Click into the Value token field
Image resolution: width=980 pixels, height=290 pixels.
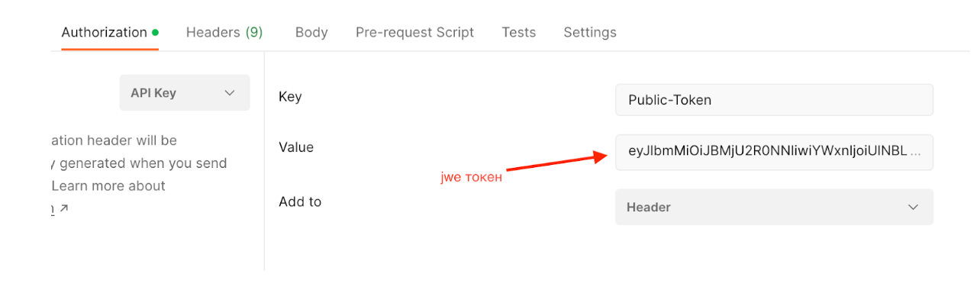click(x=774, y=152)
